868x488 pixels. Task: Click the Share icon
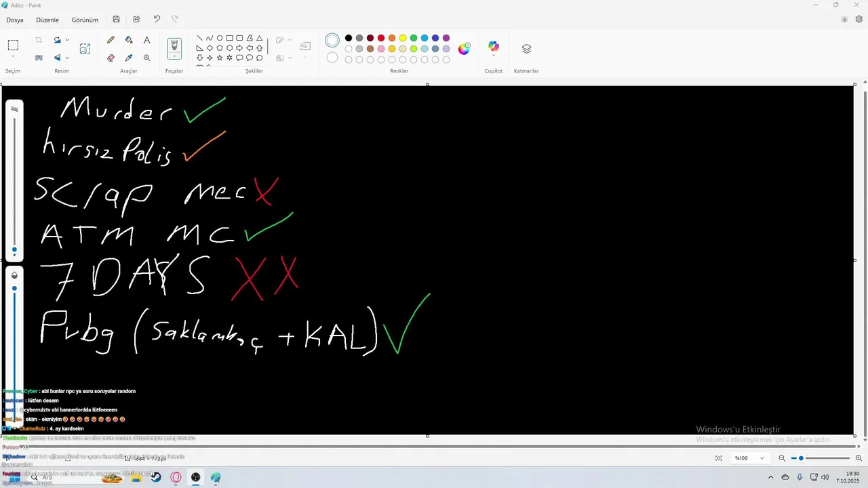pyautogui.click(x=136, y=20)
